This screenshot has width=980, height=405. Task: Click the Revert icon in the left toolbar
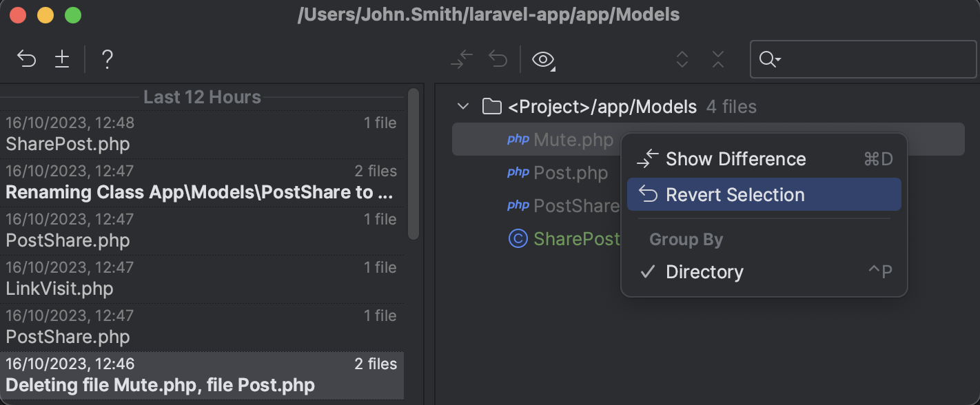[26, 59]
